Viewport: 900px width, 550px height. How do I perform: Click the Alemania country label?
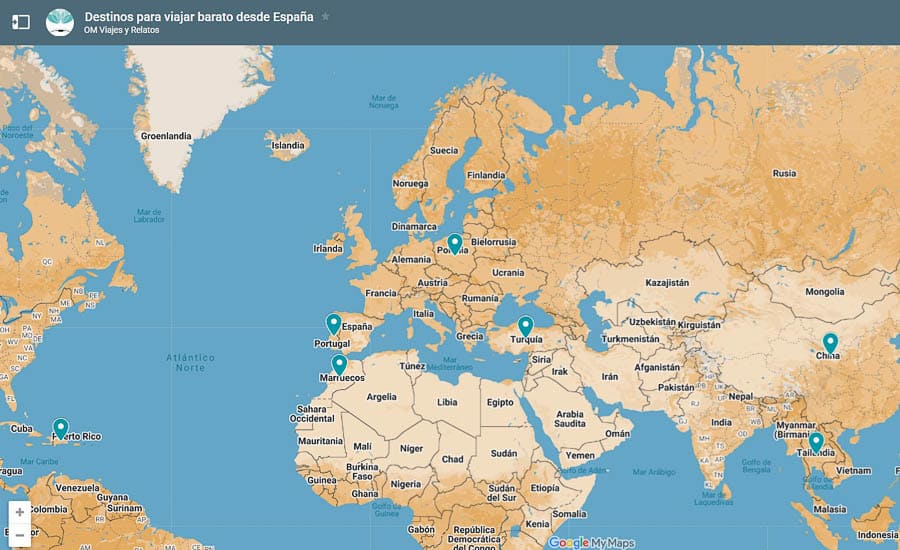411,259
